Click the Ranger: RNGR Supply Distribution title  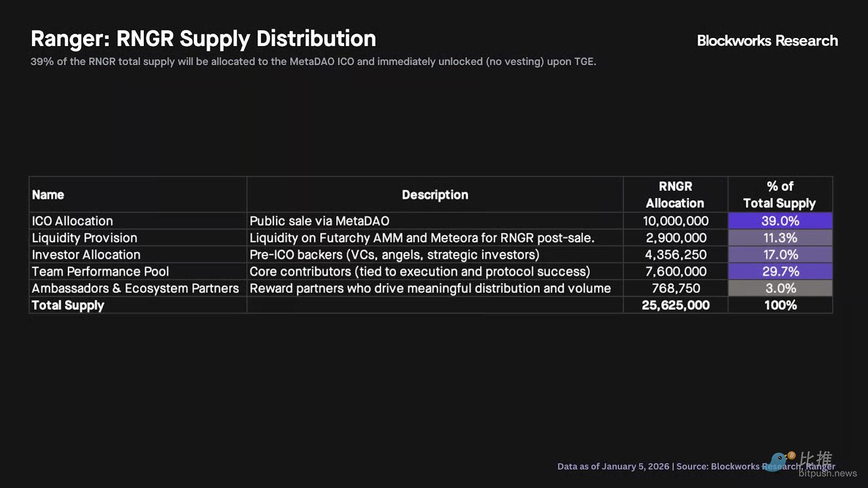(x=203, y=39)
